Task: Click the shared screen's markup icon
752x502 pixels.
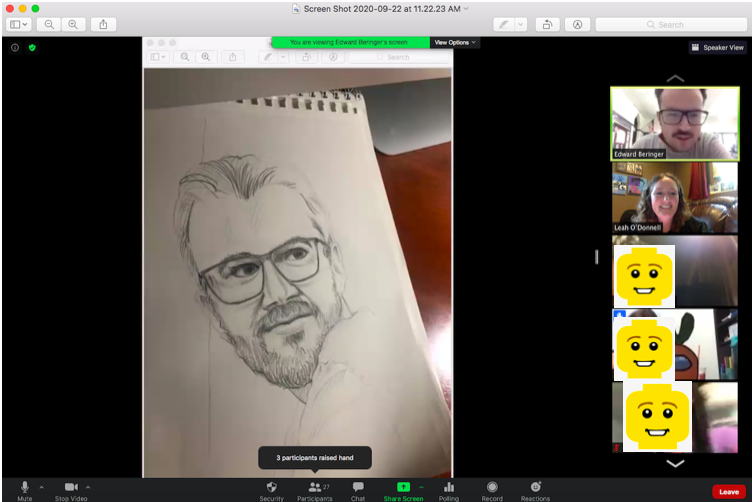Action: pos(333,57)
